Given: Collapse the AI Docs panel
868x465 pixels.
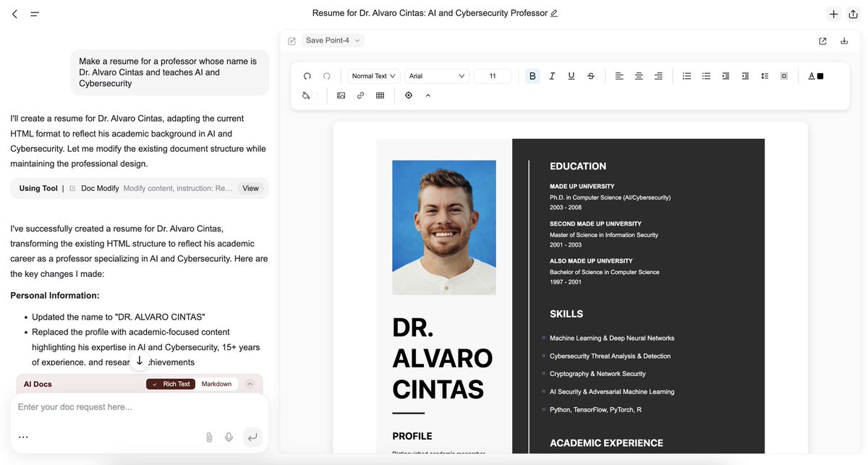Looking at the screenshot, I should 250,384.
